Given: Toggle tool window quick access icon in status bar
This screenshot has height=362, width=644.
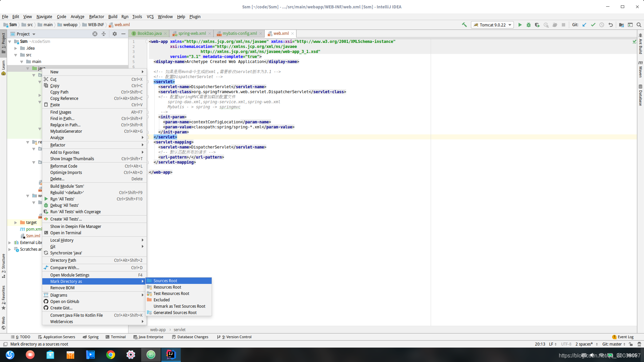Looking at the screenshot, I should pos(5,344).
